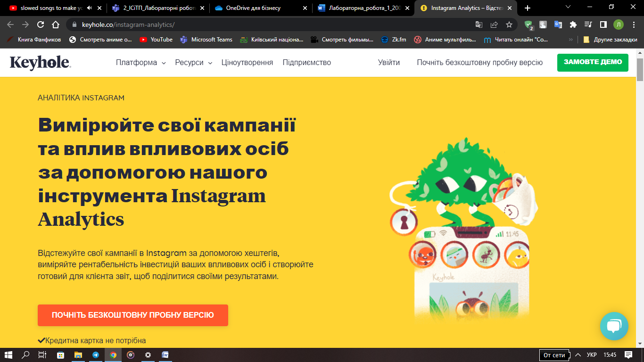644x362 pixels.
Task: Click the АНАЛІТИКА INSTAGRAM label
Action: 81,98
